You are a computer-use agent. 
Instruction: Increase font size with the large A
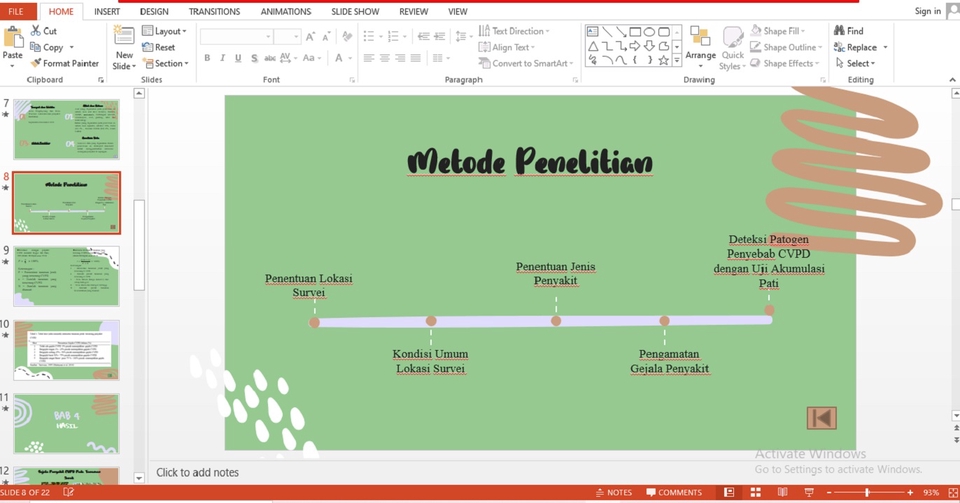[x=310, y=37]
